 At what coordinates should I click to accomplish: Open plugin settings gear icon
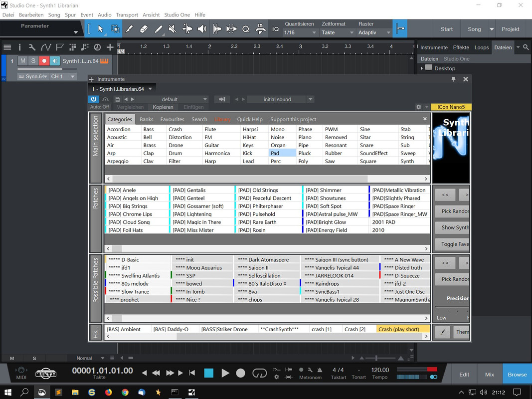pos(419,107)
